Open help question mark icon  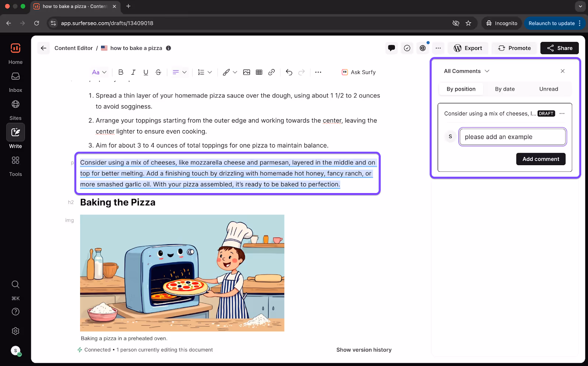[x=15, y=312]
